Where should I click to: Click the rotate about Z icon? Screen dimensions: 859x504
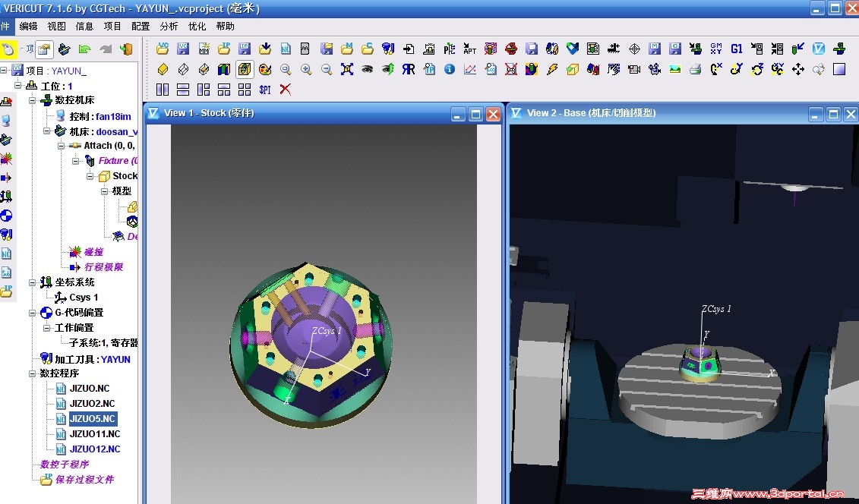point(757,70)
